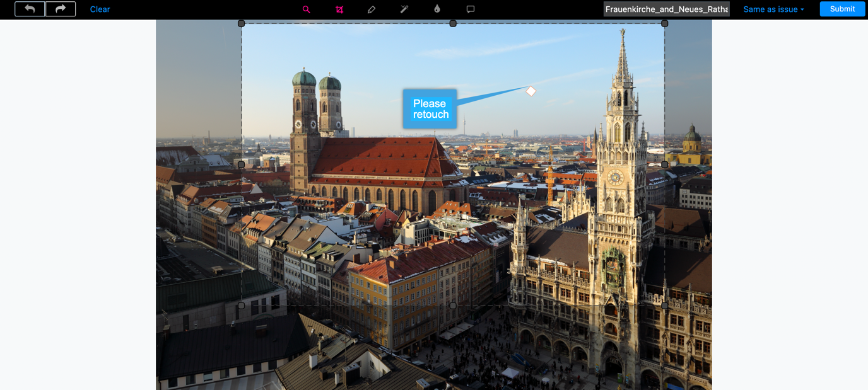Select the pencil drawing tool
The height and width of the screenshot is (390, 868).
tap(372, 9)
